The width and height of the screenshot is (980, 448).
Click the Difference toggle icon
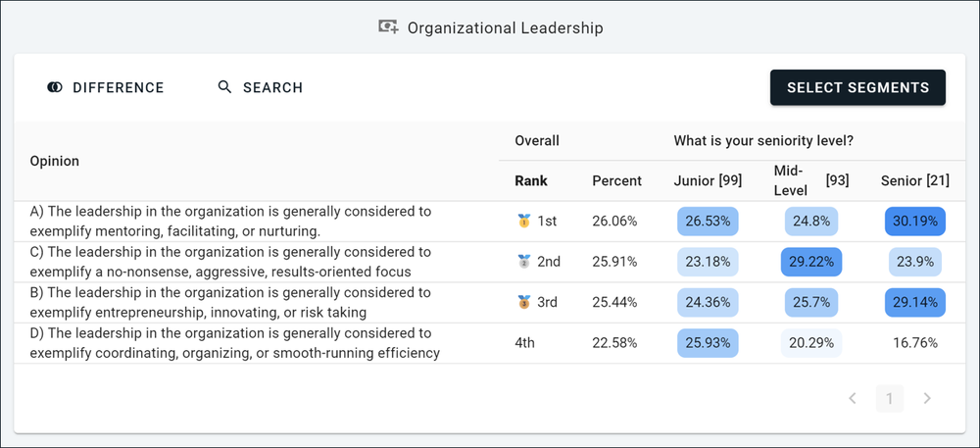tap(55, 88)
